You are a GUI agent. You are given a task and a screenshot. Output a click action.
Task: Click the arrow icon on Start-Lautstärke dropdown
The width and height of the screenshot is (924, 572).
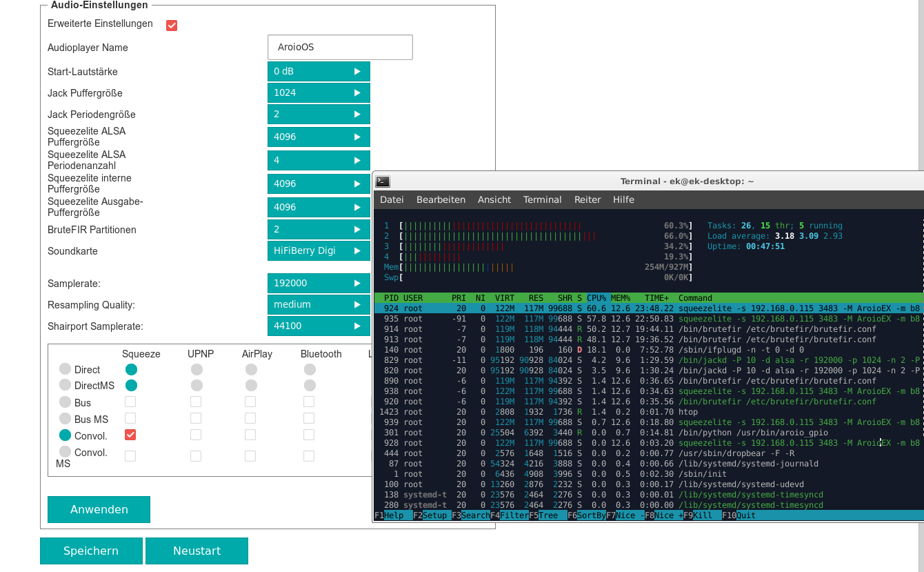357,71
